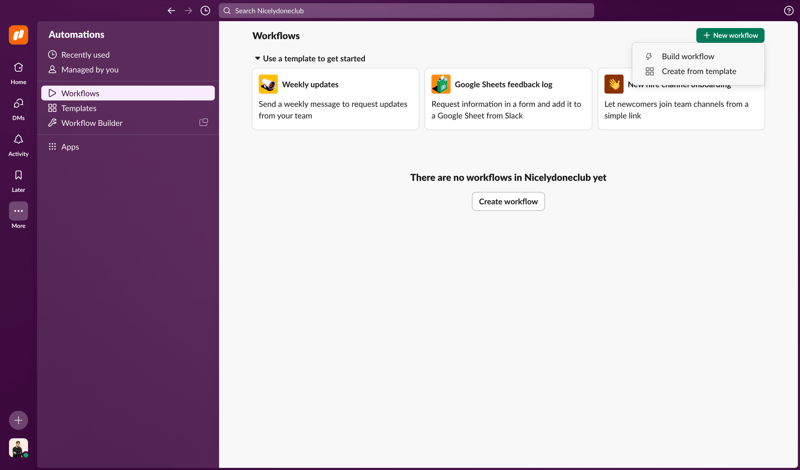800x470 pixels.
Task: Navigate back with the left arrow
Action: click(x=171, y=11)
